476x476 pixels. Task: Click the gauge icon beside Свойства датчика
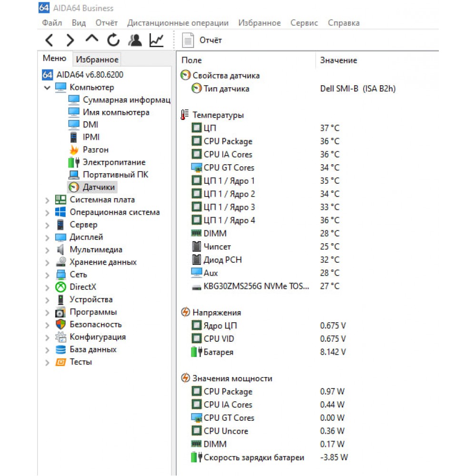[x=186, y=75]
